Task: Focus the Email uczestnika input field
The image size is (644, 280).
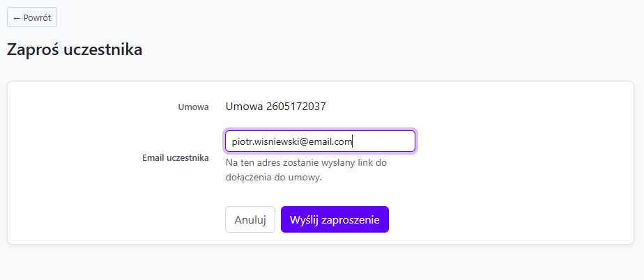Action: [321, 141]
